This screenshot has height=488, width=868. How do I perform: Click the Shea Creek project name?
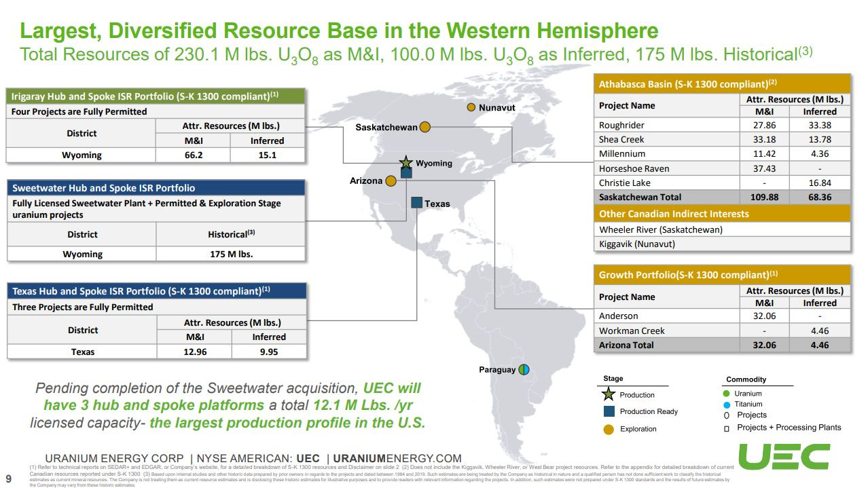[621, 139]
